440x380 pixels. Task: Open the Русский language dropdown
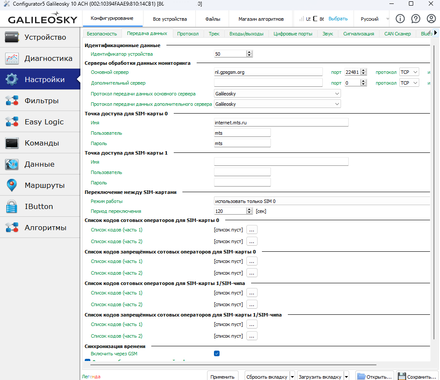(375, 19)
